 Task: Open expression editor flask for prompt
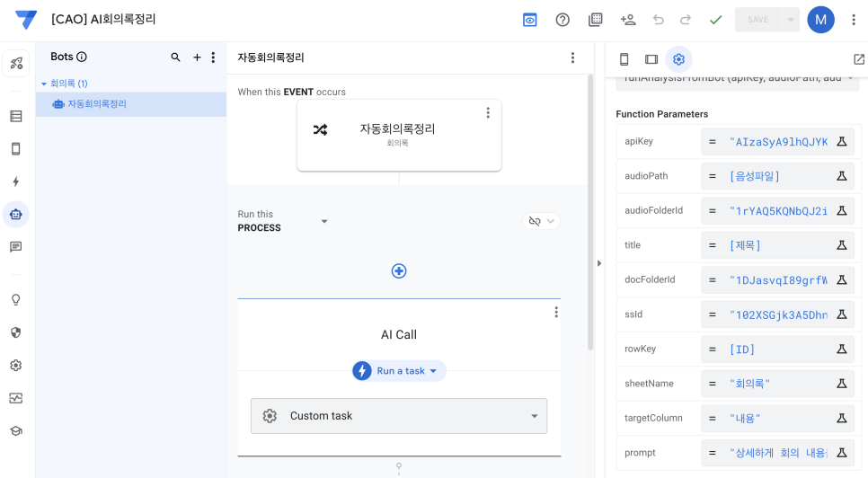click(x=841, y=453)
